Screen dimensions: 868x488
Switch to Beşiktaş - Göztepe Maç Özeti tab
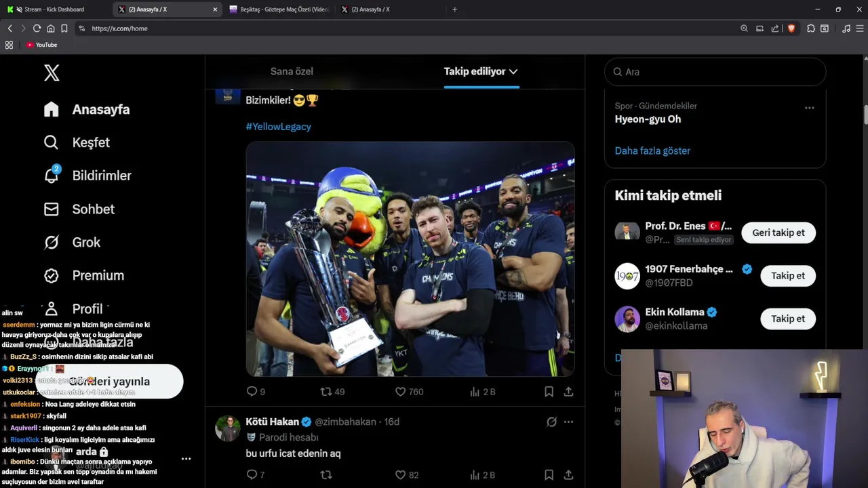pyautogui.click(x=278, y=9)
